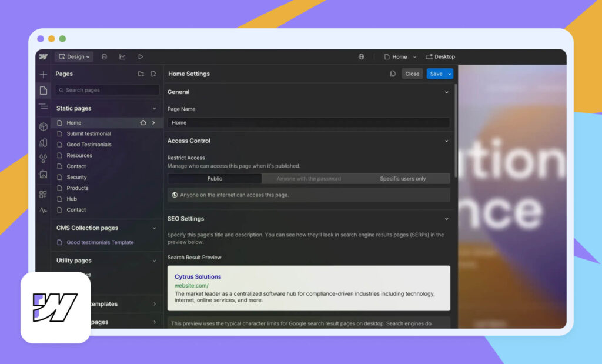The width and height of the screenshot is (602, 364).
Task: Select Anyone with the password option
Action: coord(309,179)
